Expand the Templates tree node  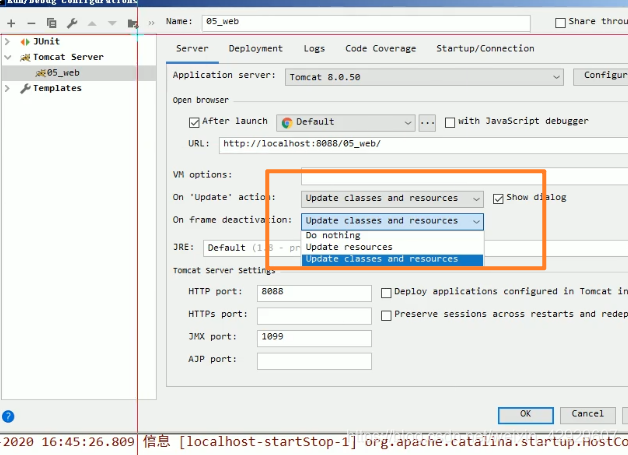point(7,88)
